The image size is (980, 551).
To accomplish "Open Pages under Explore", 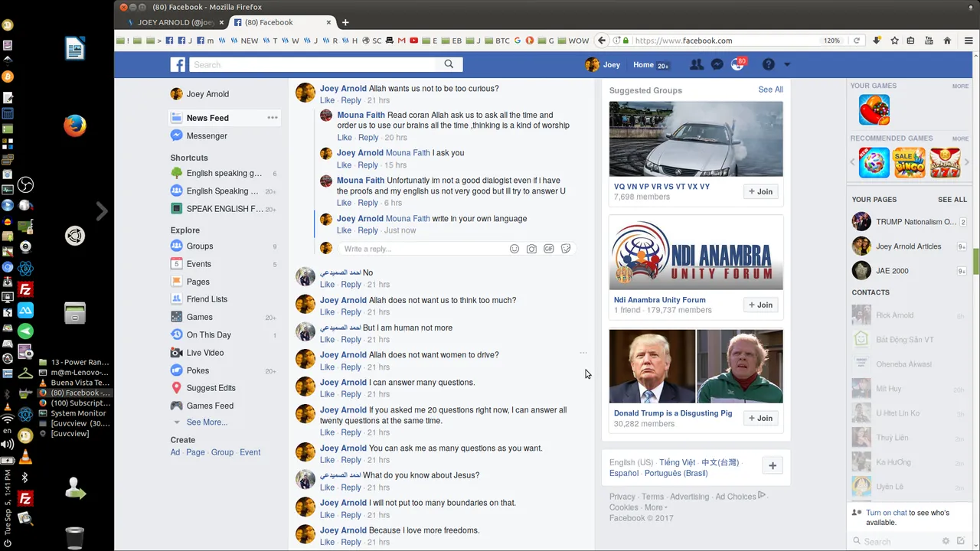I will [x=198, y=282].
